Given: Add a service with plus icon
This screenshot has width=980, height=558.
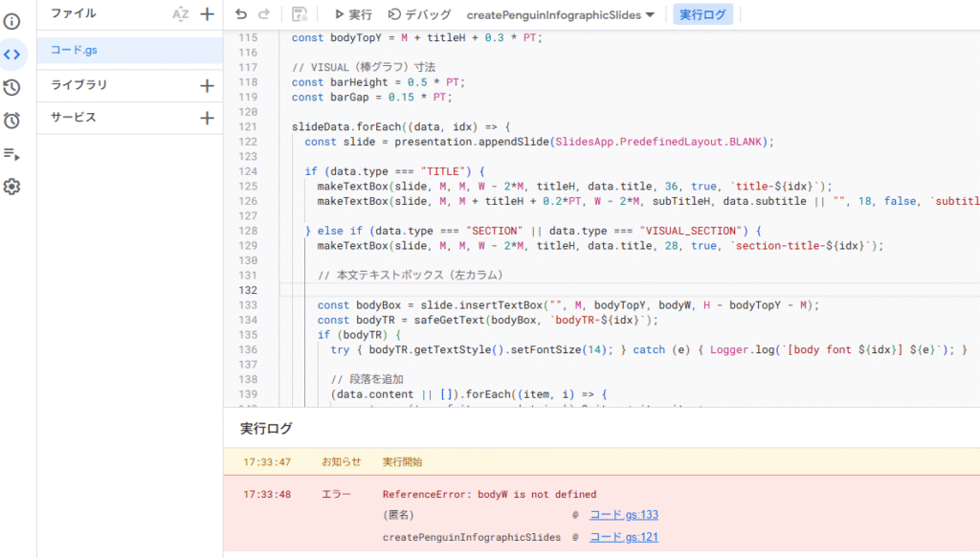Looking at the screenshot, I should (206, 118).
